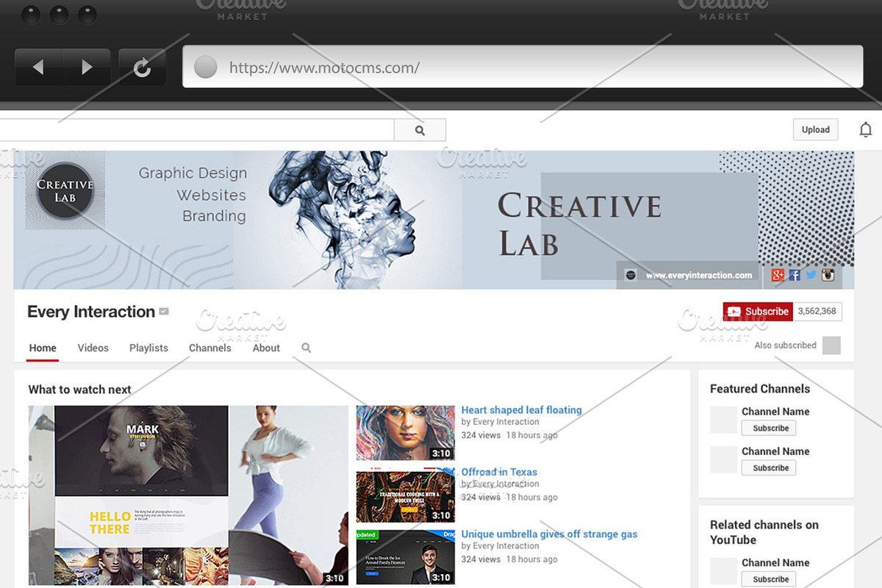This screenshot has width=882, height=588.
Task: Click the Twitter icon on banner
Action: coord(811,275)
